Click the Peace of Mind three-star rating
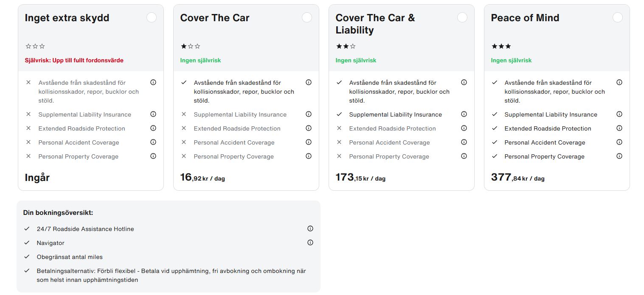 pyautogui.click(x=501, y=46)
